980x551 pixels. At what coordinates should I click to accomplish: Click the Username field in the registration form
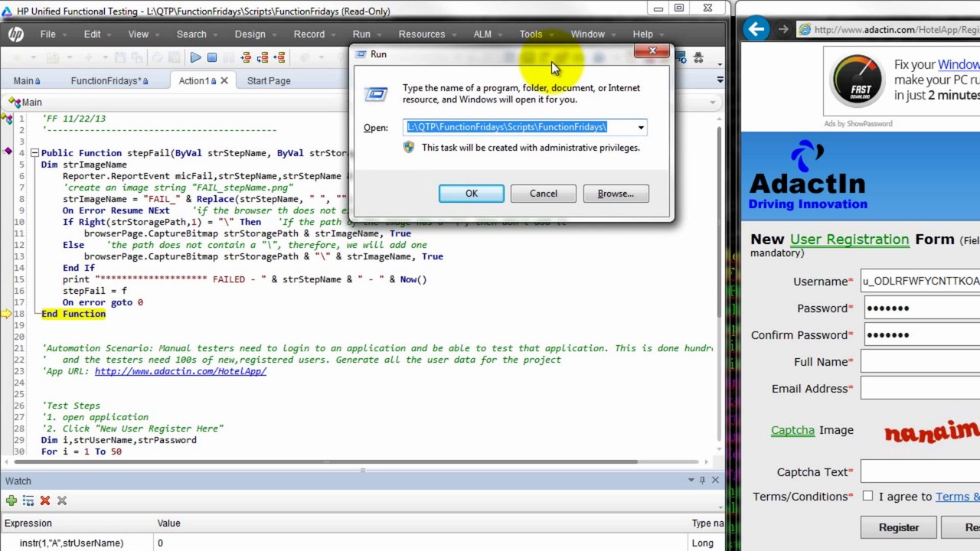tap(920, 281)
